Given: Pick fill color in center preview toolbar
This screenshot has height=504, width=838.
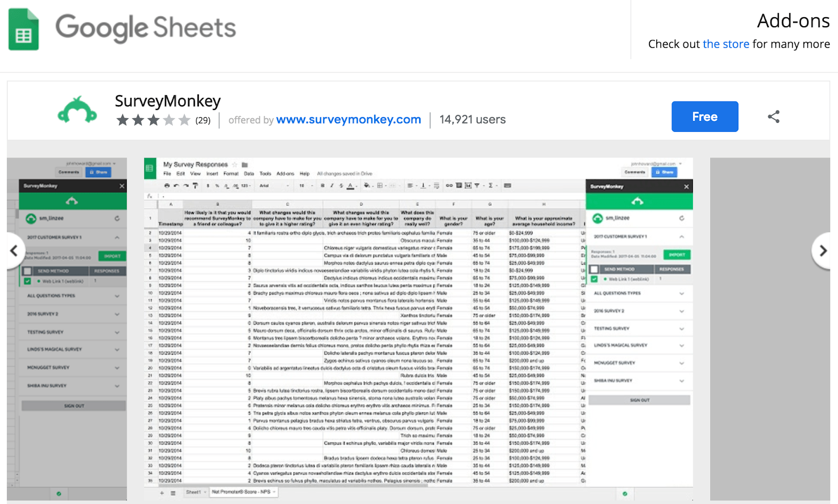Looking at the screenshot, I should coord(368,185).
